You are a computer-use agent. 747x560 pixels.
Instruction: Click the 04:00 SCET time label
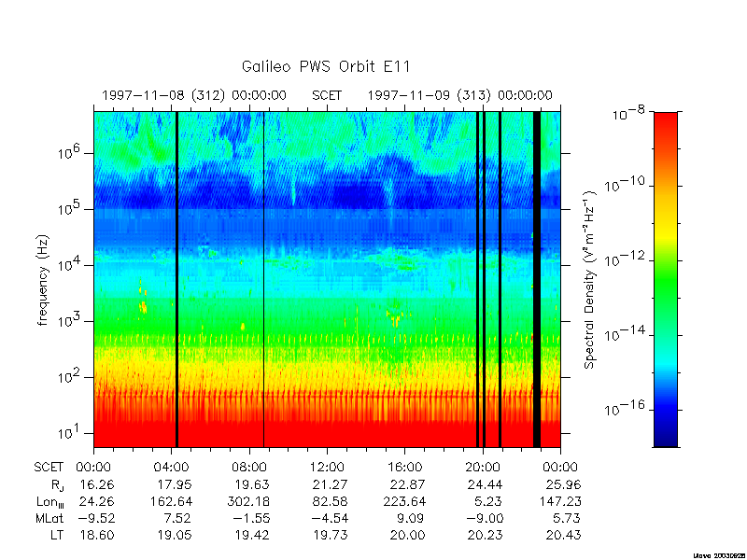coord(171,468)
